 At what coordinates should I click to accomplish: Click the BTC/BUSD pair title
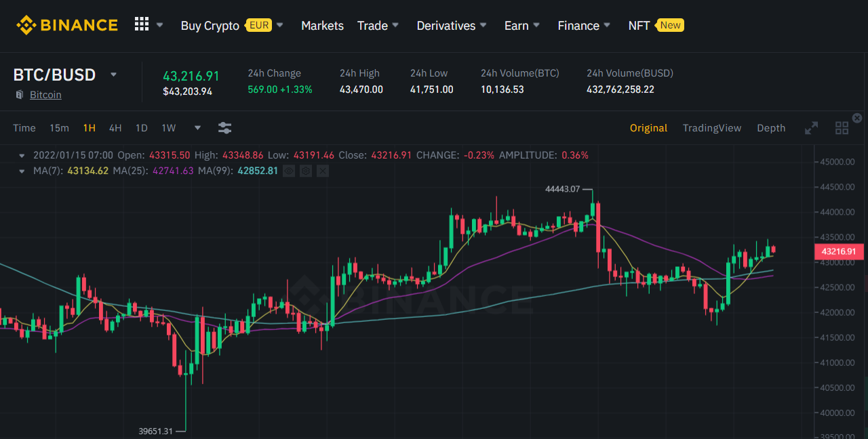tap(54, 75)
